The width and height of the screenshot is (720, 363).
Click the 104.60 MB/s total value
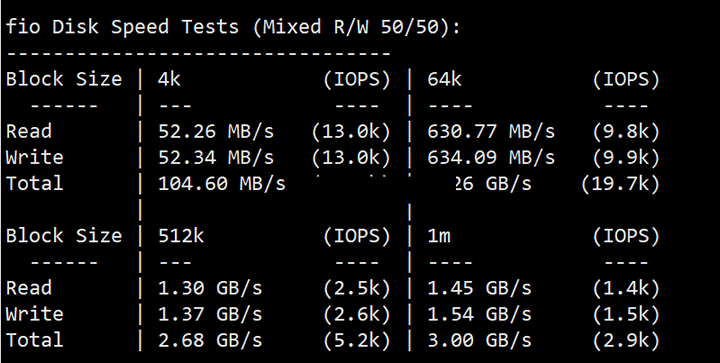pos(222,184)
